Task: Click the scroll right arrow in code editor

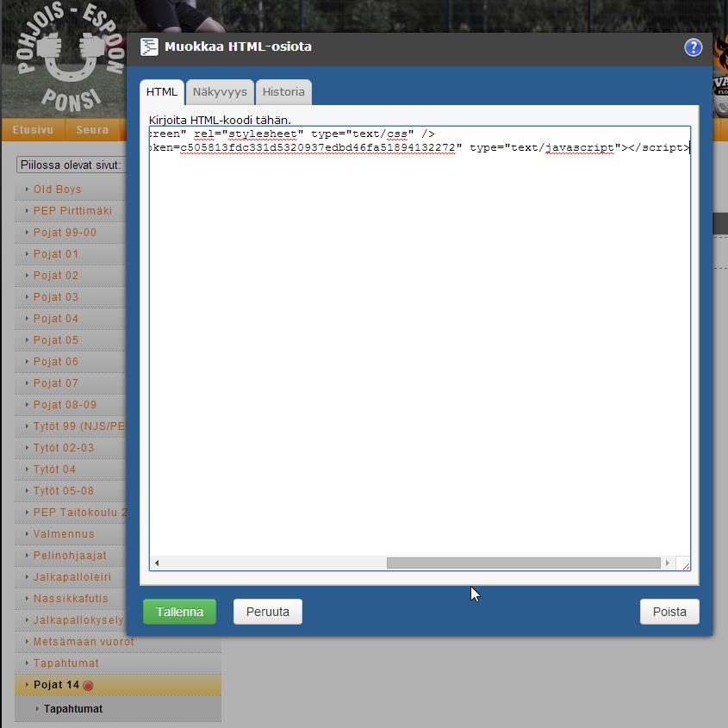Action: pos(668,563)
